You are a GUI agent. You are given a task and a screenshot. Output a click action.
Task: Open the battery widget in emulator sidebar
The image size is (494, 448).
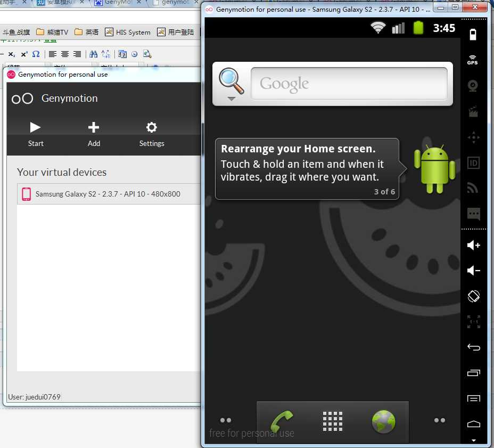473,35
